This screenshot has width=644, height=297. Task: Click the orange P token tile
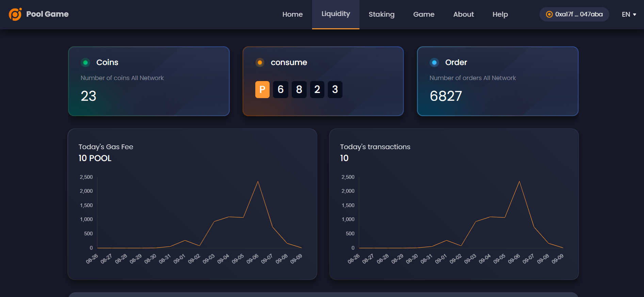click(262, 90)
